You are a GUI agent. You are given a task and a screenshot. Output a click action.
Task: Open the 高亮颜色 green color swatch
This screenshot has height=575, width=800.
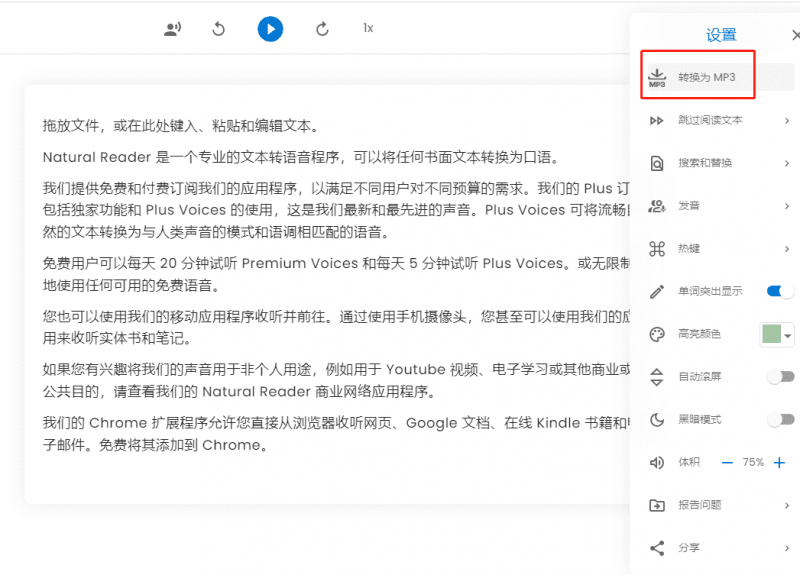click(776, 334)
